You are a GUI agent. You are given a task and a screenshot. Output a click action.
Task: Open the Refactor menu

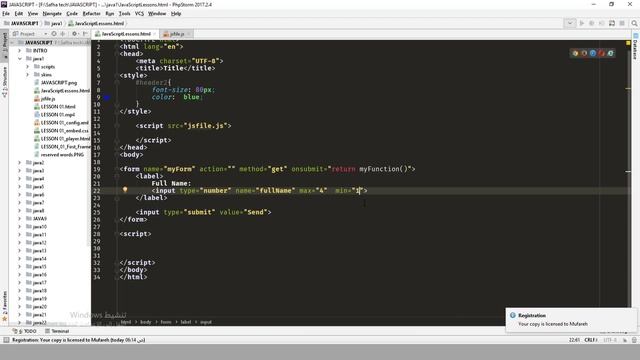[x=91, y=13]
